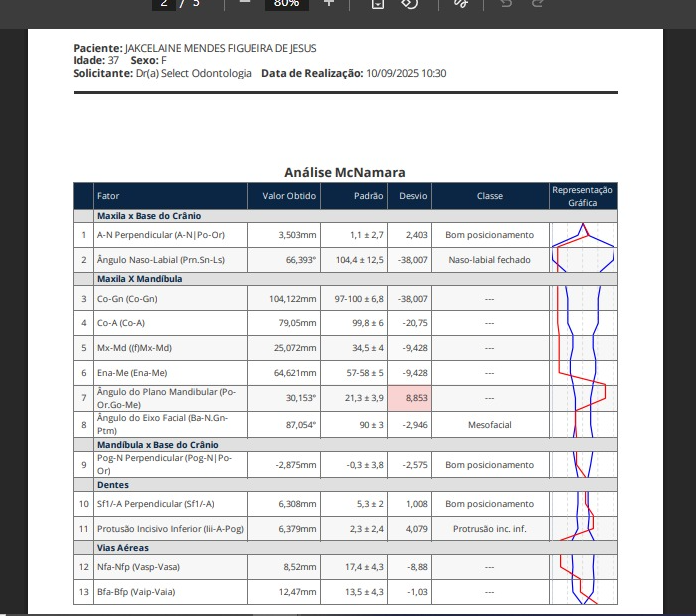Click the 'Mesofacial' class cell

(490, 425)
